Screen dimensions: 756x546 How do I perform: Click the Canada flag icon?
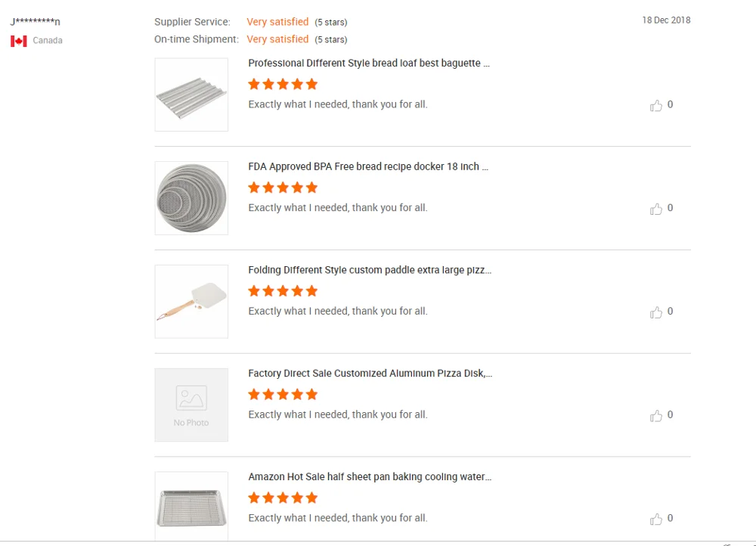19,41
